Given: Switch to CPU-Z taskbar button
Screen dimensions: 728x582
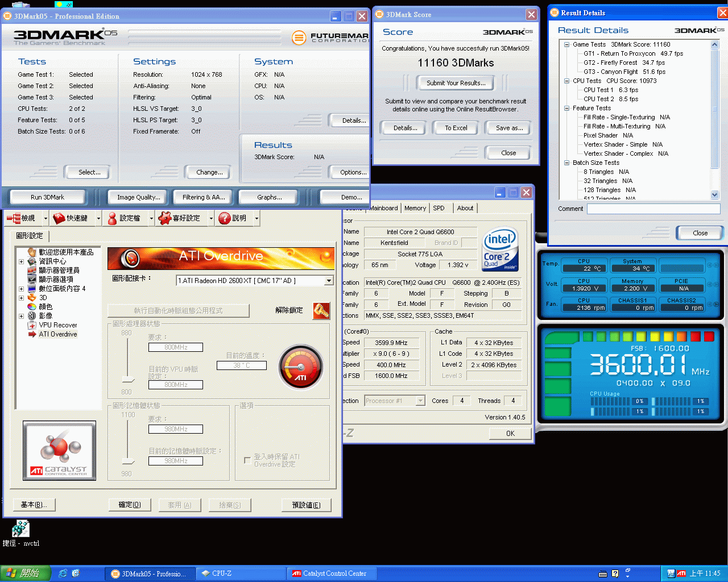Looking at the screenshot, I should (x=240, y=573).
